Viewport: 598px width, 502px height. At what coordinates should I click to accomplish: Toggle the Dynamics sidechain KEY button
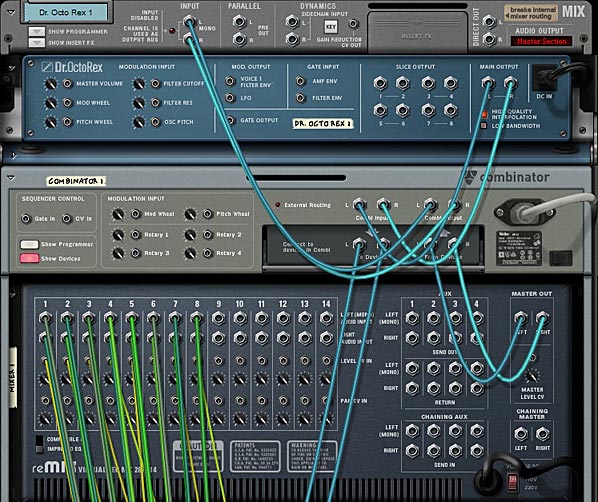(x=331, y=26)
